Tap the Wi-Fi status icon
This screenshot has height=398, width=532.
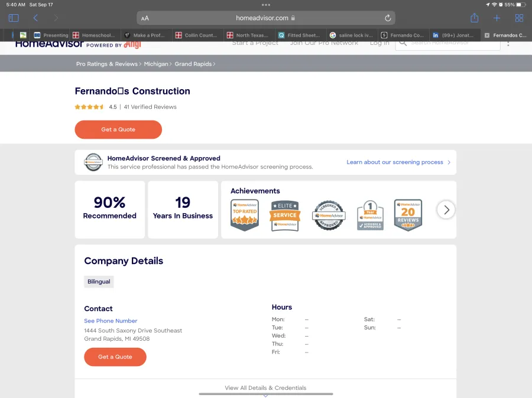pyautogui.click(x=494, y=5)
